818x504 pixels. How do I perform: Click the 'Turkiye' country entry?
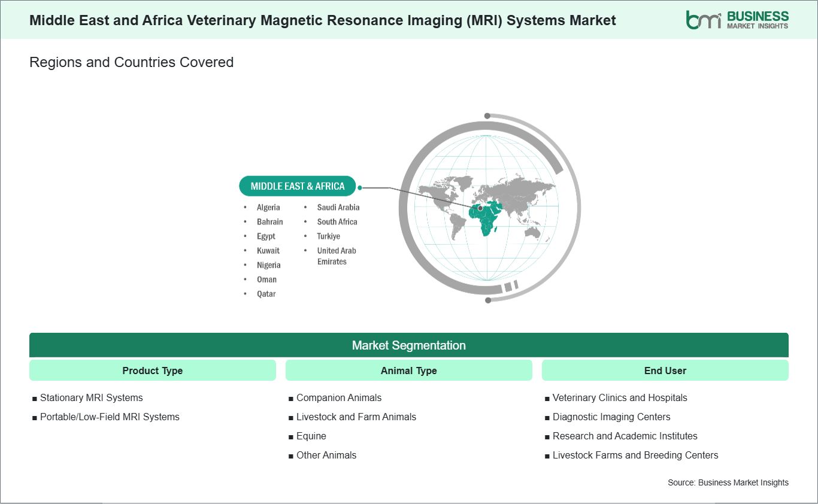click(329, 236)
